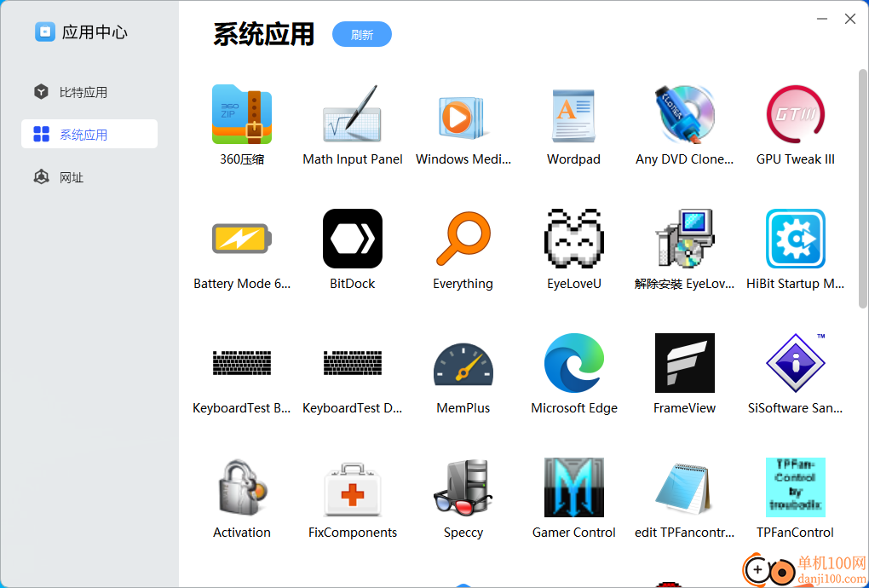Launch GPU Tweak III icon

pyautogui.click(x=795, y=114)
